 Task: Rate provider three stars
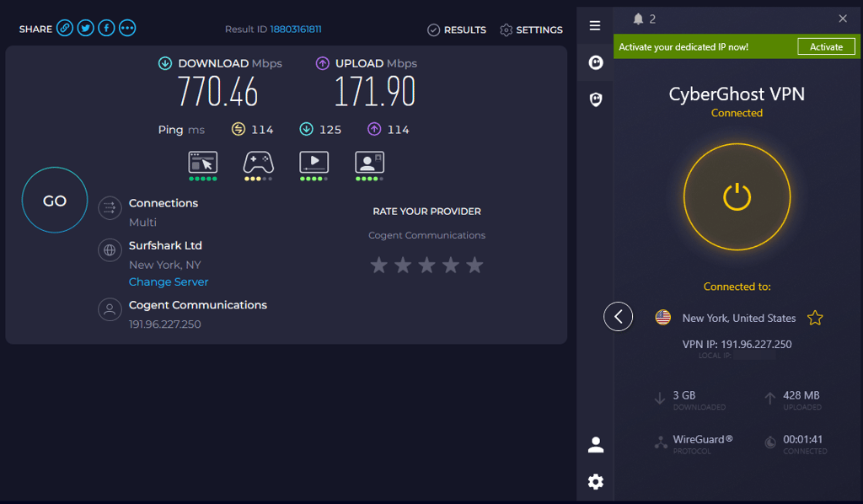pos(426,265)
